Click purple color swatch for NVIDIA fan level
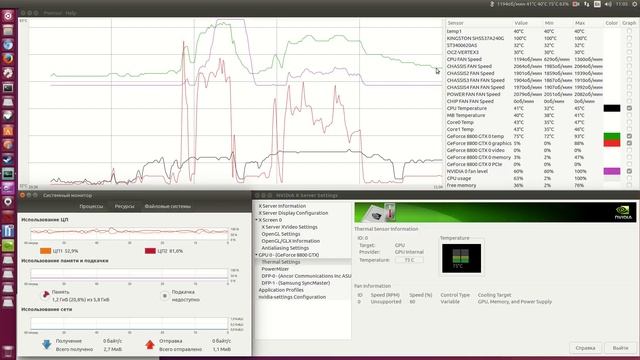640x360 pixels. [x=612, y=171]
